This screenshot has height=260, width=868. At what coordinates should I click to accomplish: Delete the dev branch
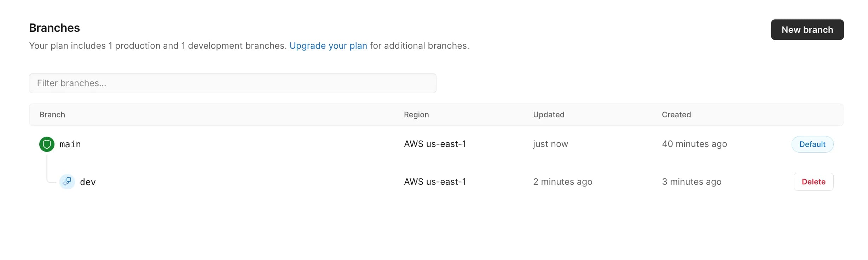[x=814, y=182]
